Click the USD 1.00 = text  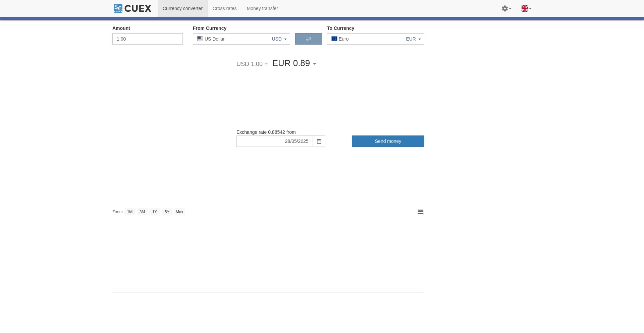(252, 64)
